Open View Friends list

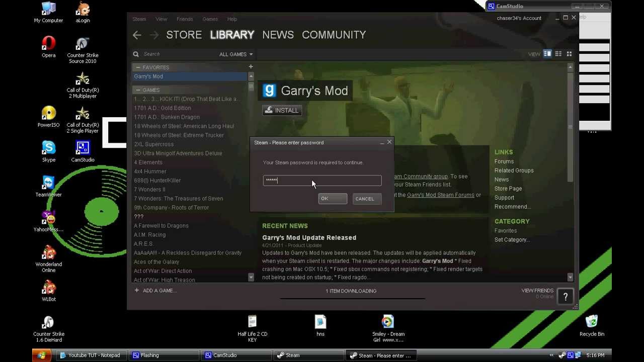point(537,291)
